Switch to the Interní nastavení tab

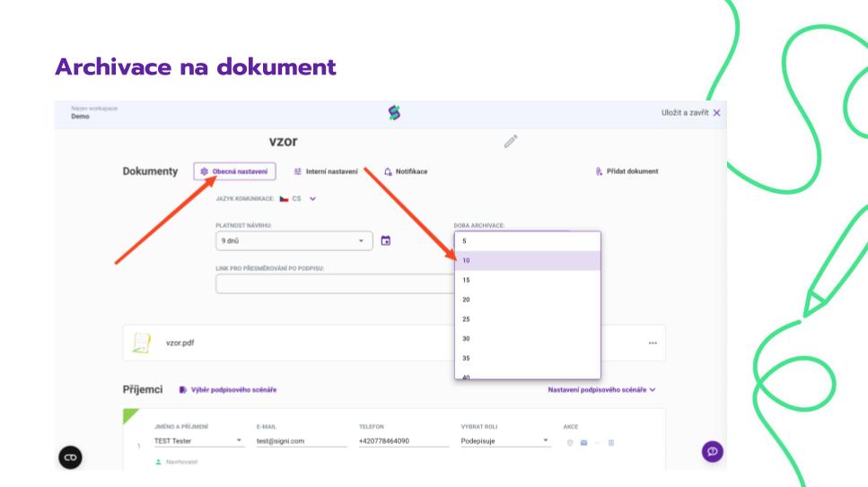tap(326, 171)
